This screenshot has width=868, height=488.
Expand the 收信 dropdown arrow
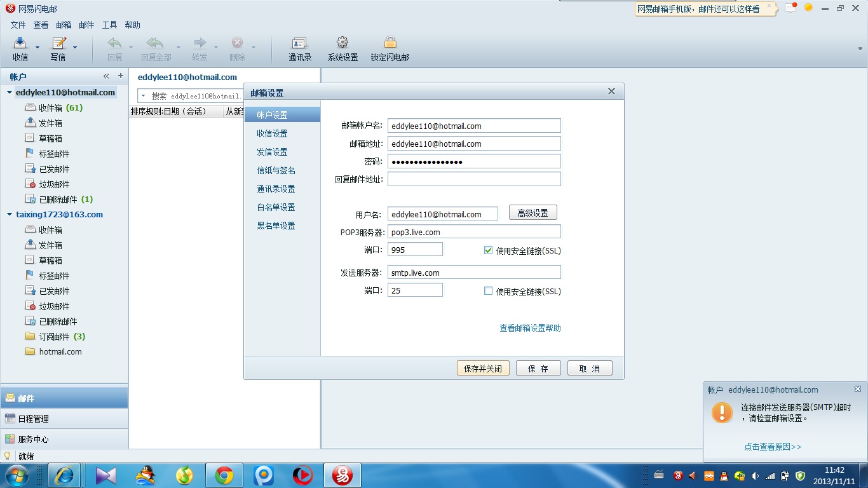pyautogui.click(x=37, y=47)
